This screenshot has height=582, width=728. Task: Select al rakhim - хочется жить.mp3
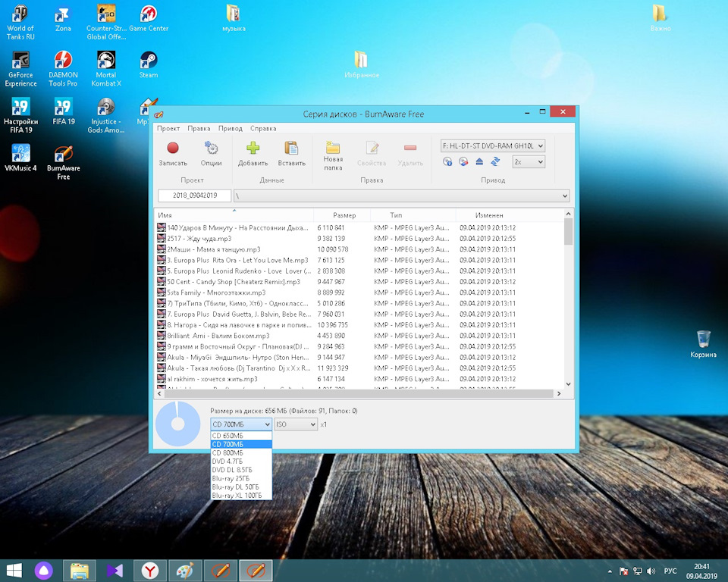click(x=212, y=379)
